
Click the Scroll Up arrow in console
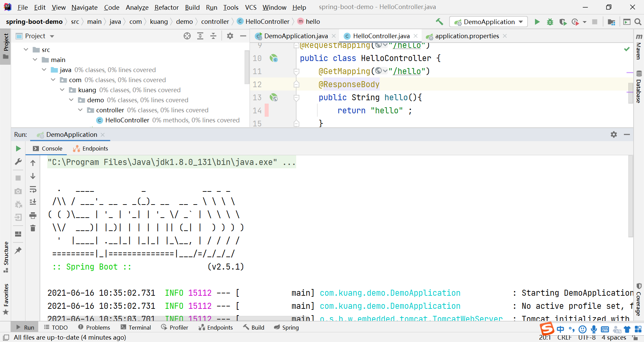point(33,163)
